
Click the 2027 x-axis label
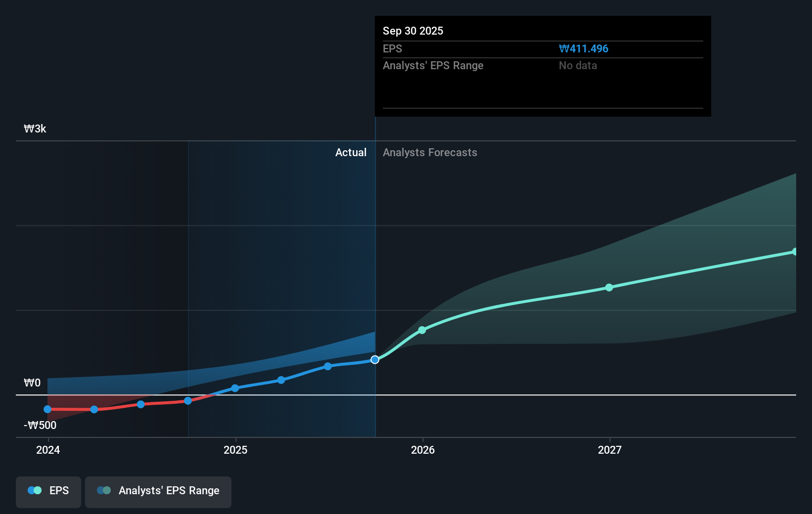pyautogui.click(x=610, y=450)
